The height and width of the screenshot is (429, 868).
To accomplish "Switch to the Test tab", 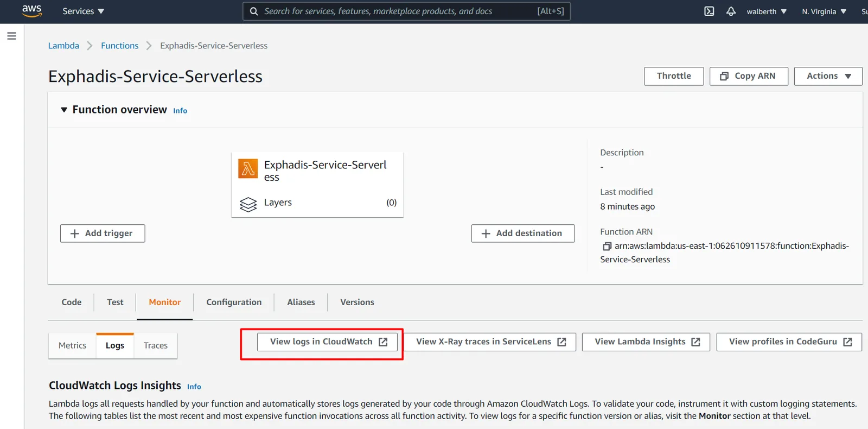I will (x=115, y=302).
